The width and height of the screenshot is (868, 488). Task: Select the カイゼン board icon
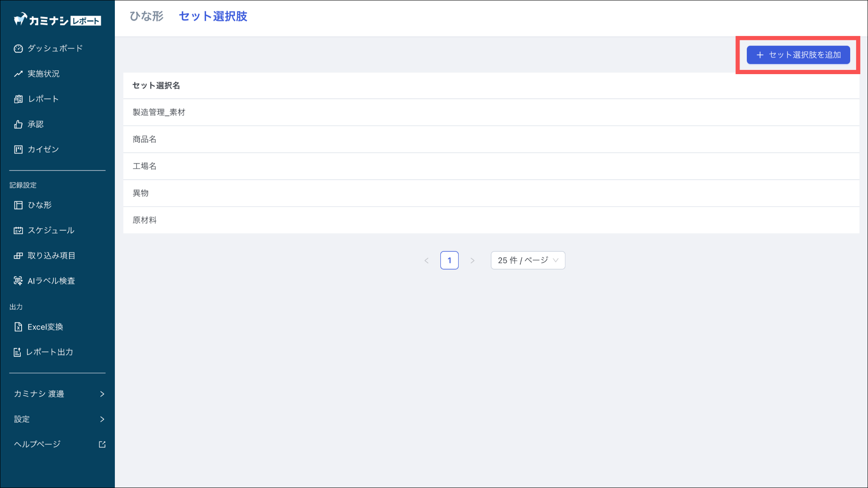tap(18, 150)
